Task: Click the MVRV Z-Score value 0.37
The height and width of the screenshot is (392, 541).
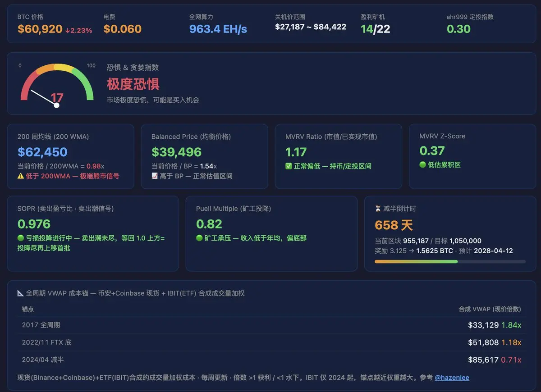Action: click(432, 151)
